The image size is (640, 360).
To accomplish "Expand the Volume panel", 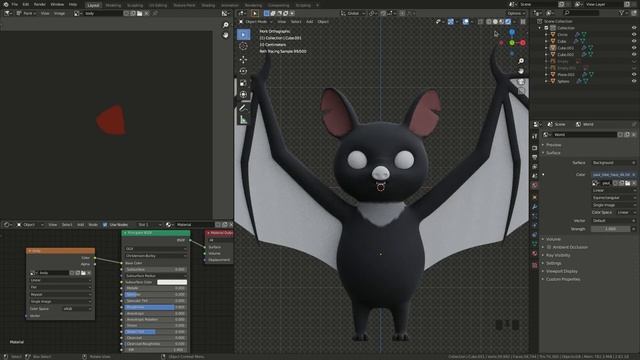I will 552,239.
